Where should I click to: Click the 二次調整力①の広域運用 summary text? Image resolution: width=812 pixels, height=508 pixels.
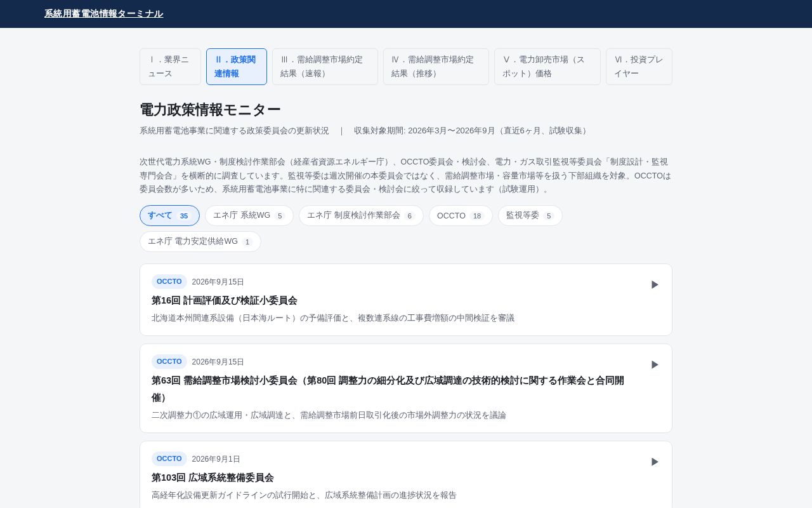[329, 415]
